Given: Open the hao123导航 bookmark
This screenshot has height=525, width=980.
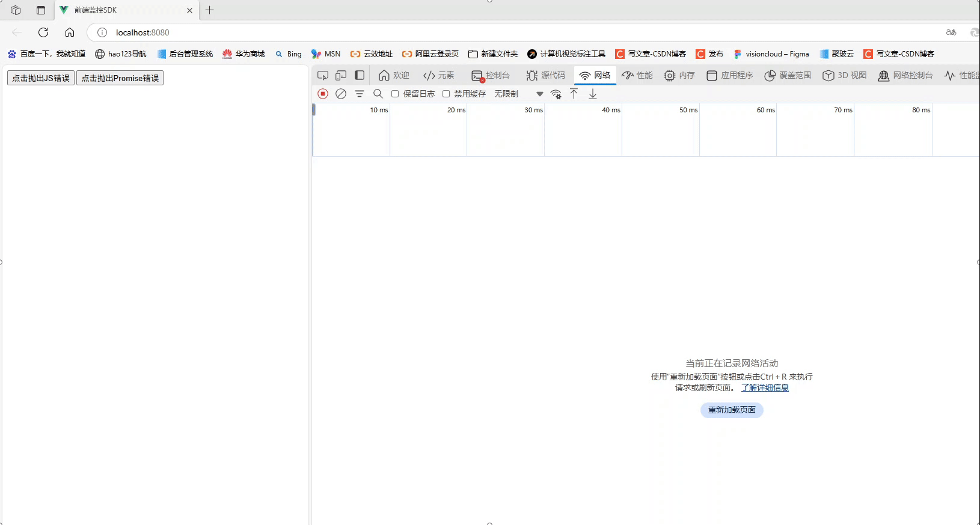Looking at the screenshot, I should click(121, 54).
